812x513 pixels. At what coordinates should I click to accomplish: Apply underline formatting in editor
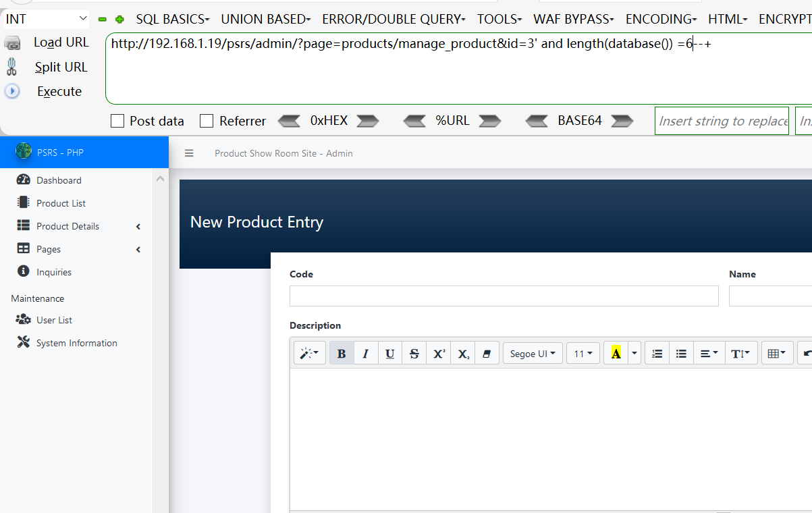pyautogui.click(x=390, y=353)
